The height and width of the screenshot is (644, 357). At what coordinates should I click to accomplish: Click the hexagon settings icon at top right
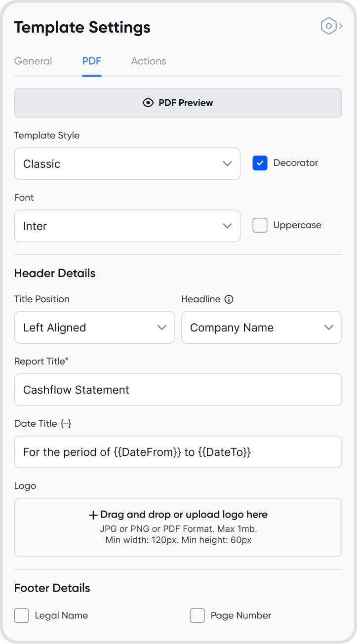tap(329, 26)
